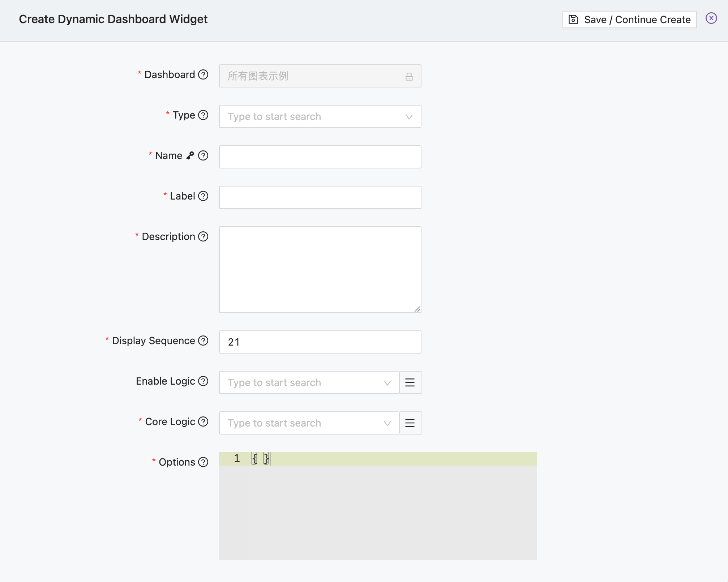
Task: Click the hamburger icon next to Enable Logic
Action: pos(410,382)
